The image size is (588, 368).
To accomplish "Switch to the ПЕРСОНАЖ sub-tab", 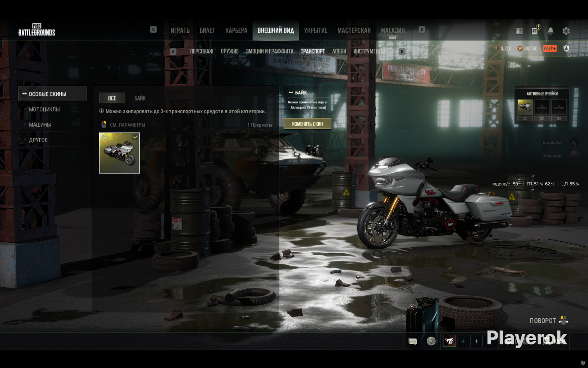I will pyautogui.click(x=202, y=52).
